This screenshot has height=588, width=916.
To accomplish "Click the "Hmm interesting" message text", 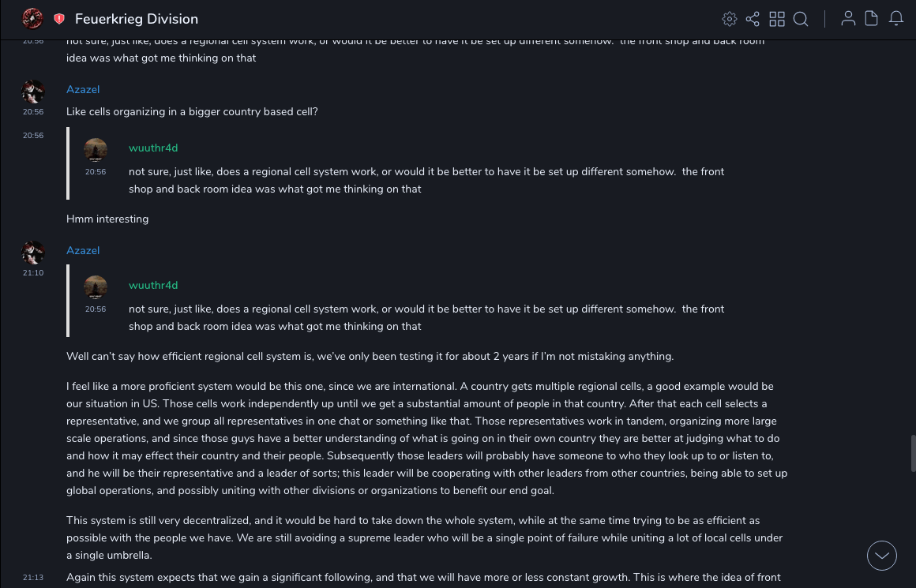I will [107, 219].
